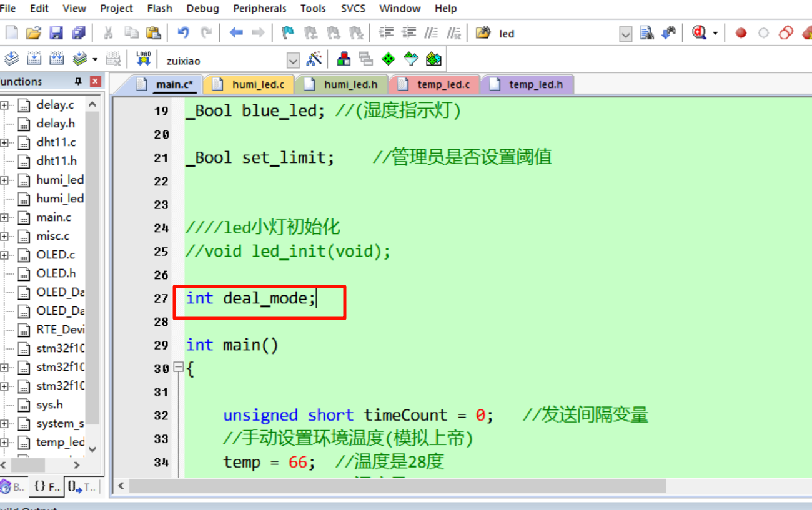This screenshot has height=510, width=812.
Task: Create a new file with the New icon
Action: point(11,33)
